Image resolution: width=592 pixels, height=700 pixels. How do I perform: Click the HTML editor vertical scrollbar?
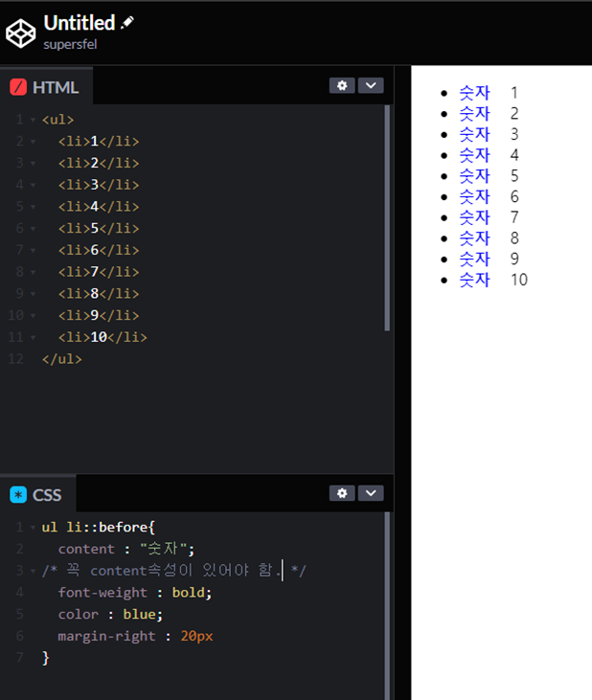[x=387, y=218]
